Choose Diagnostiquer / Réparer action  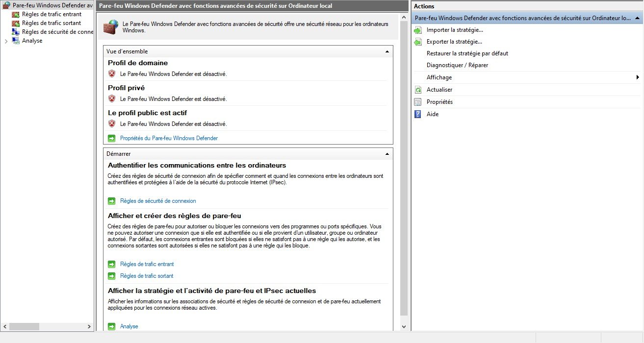pos(458,65)
